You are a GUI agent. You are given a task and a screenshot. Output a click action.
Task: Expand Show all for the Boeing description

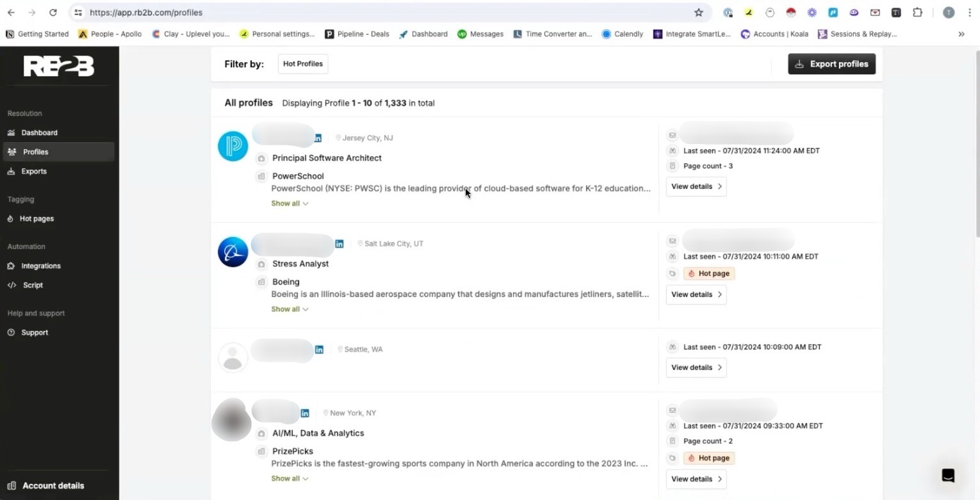(290, 309)
